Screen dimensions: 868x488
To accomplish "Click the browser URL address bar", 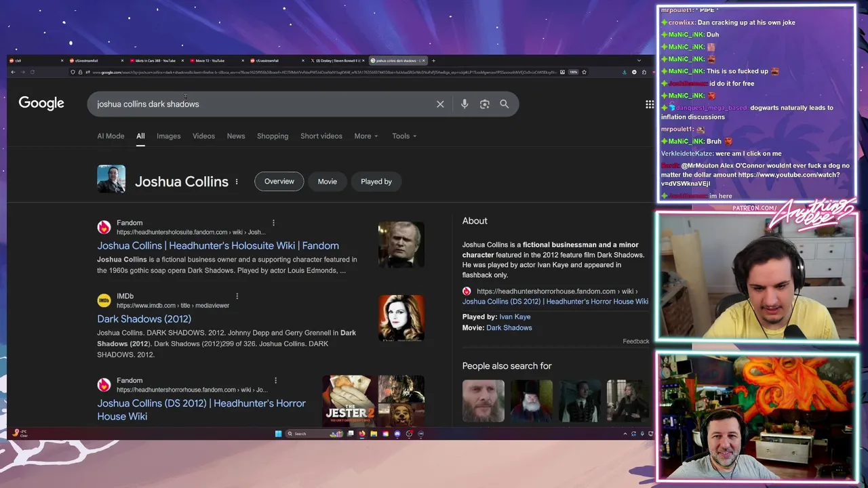I will 324,72.
